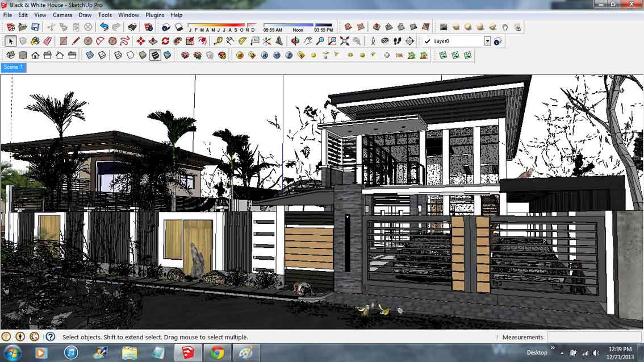Select the Rectangle drawing tool
This screenshot has height=362, width=644.
pyautogui.click(x=63, y=41)
